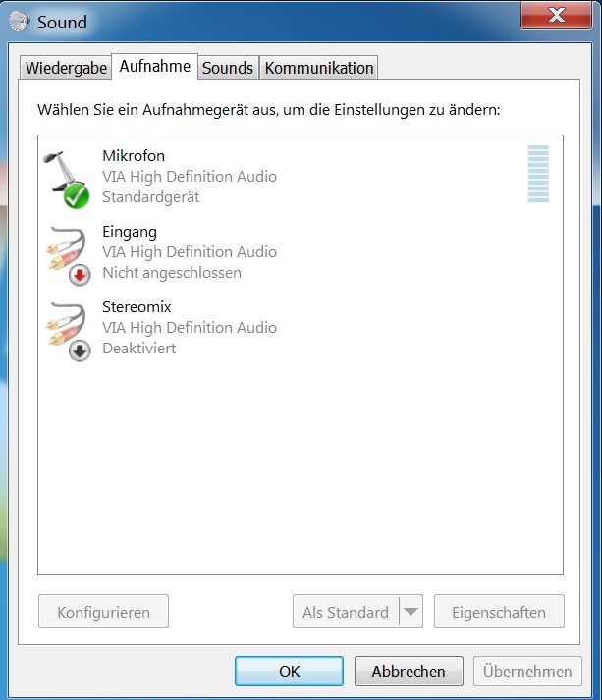
Task: Click the Sound speaker icon in title bar
Action: (x=20, y=21)
